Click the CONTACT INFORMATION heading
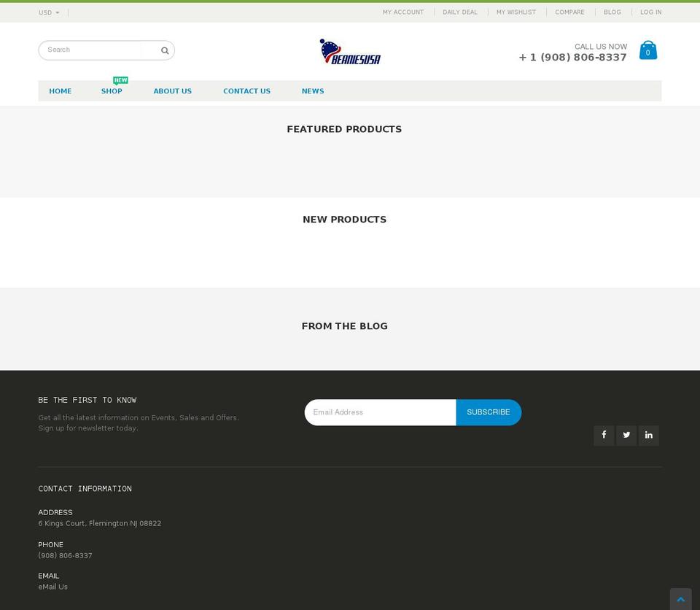 (x=85, y=489)
